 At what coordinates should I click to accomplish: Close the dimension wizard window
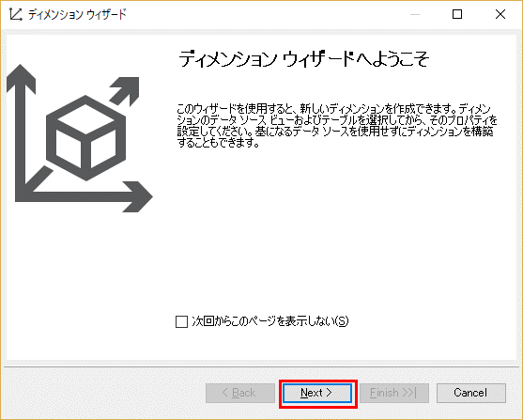(500, 14)
